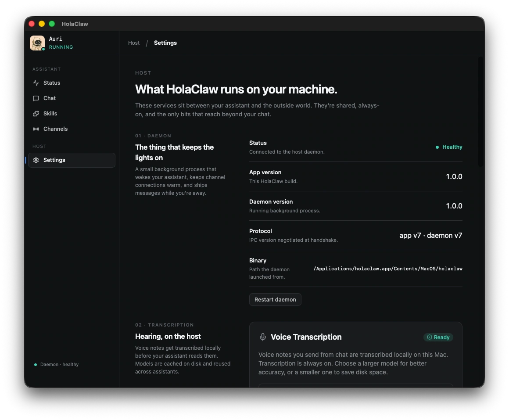Click the 01 · DAEMON section label
509x420 pixels.
coord(153,136)
